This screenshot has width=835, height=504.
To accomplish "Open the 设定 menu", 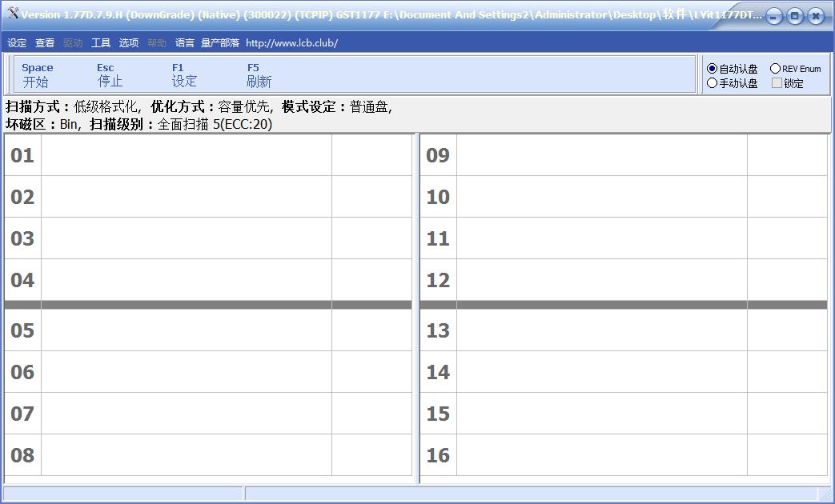I will click(17, 43).
